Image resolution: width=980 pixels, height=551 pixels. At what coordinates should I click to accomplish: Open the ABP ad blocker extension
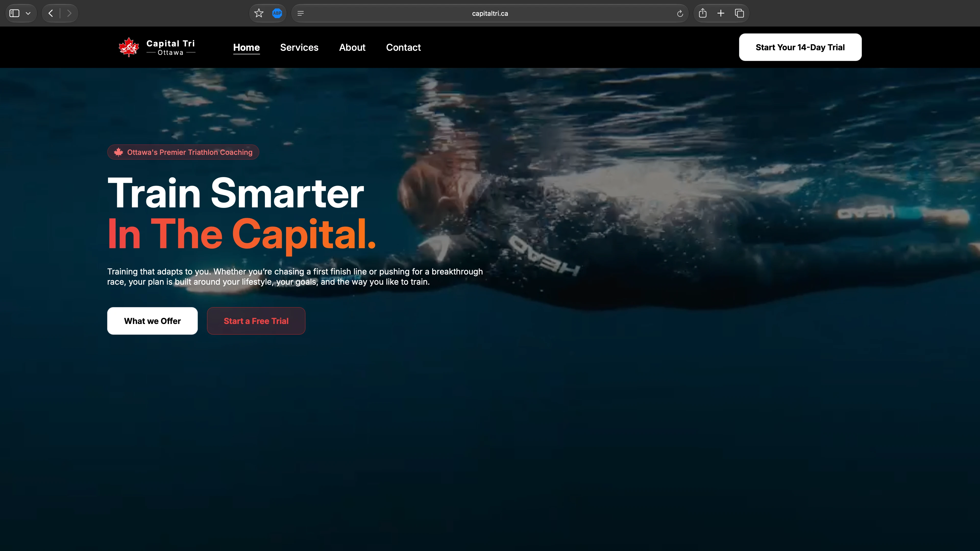pos(277,13)
